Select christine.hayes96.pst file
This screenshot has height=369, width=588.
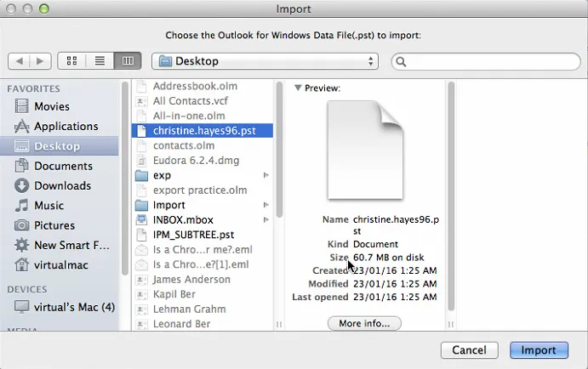203,131
